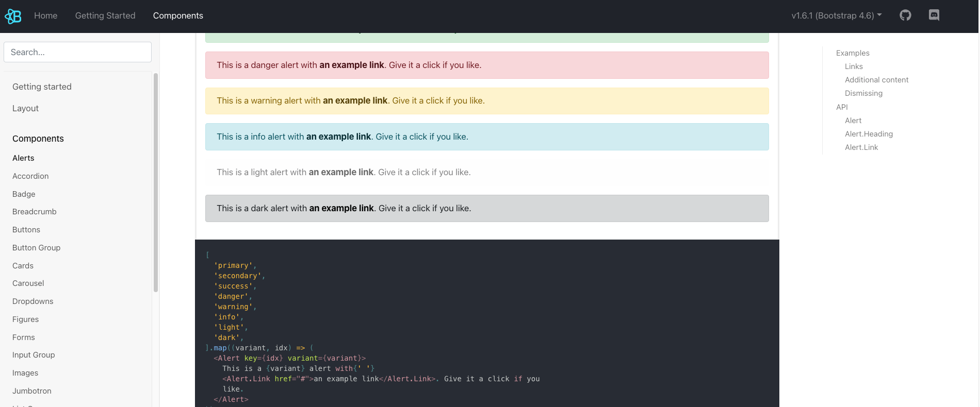The width and height of the screenshot is (980, 407).
Task: Click 'dark' string in code editor
Action: click(227, 337)
